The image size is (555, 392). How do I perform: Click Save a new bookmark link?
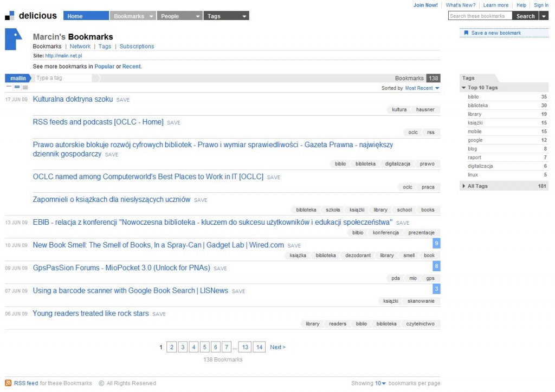[x=496, y=33]
